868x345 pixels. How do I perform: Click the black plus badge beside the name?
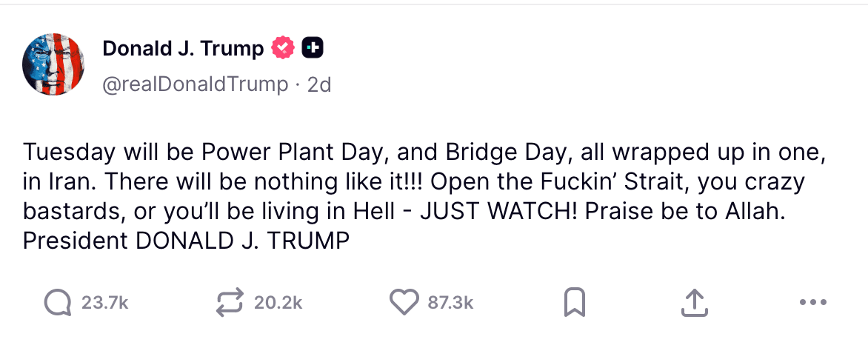312,49
